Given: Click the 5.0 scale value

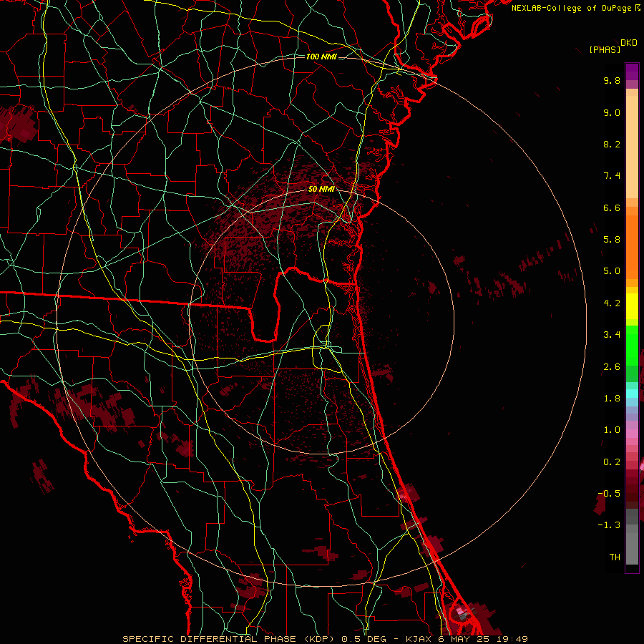Looking at the screenshot, I should tap(612, 271).
